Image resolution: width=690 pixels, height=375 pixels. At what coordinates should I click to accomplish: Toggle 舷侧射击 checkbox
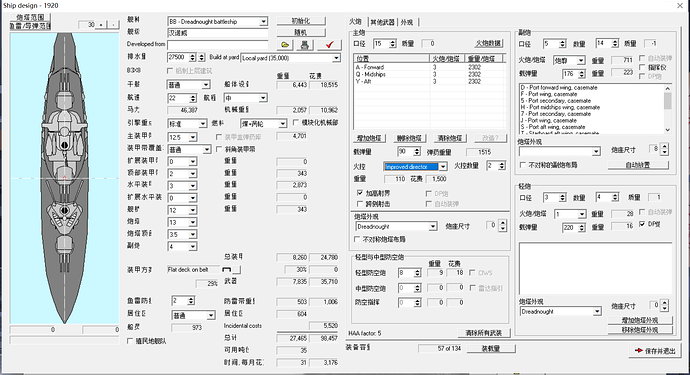[360, 204]
